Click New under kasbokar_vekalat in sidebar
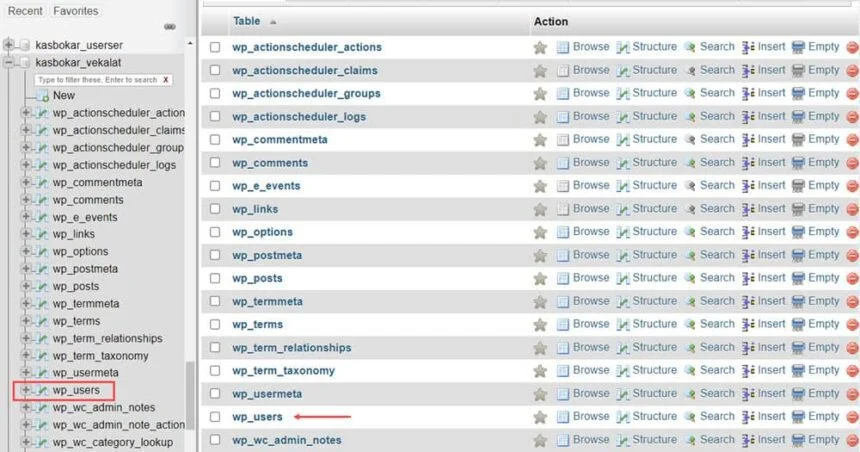 (64, 95)
